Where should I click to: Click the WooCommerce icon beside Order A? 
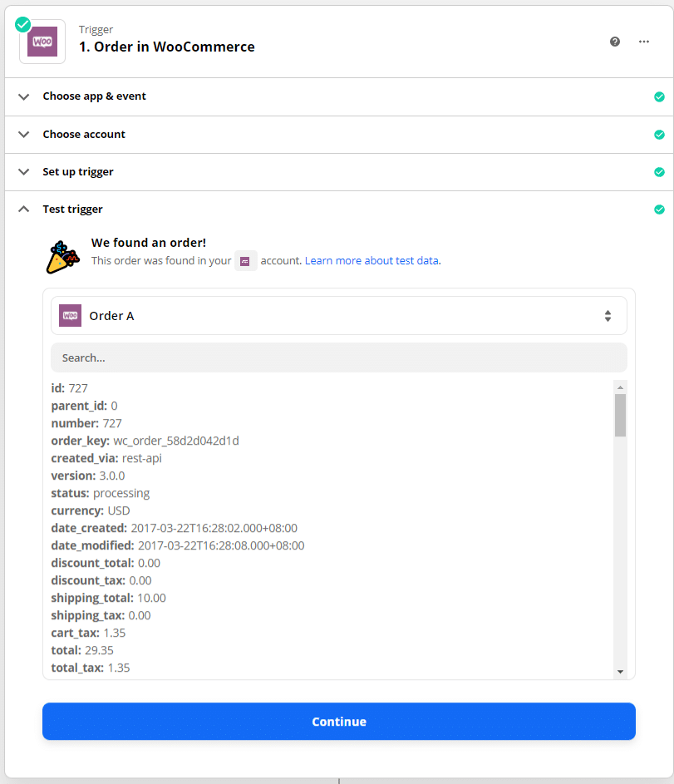coord(71,316)
